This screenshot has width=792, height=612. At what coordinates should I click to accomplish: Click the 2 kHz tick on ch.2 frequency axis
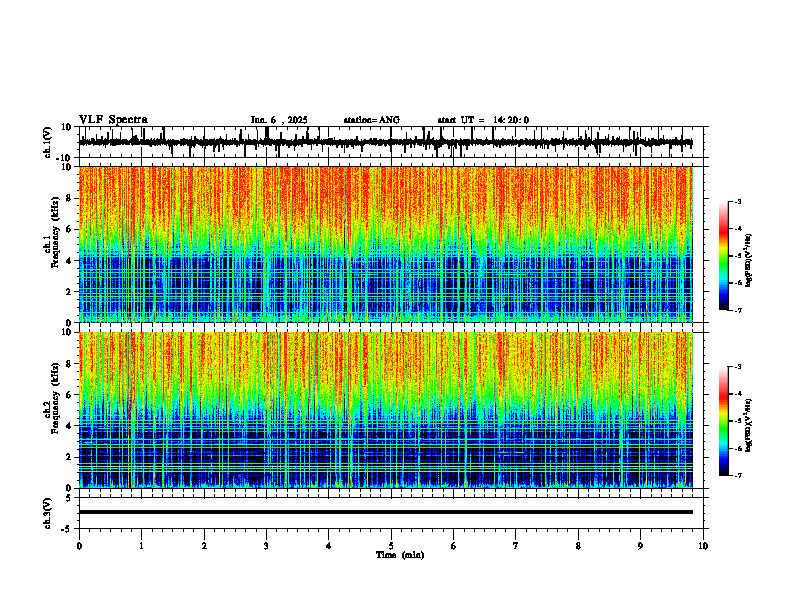[x=69, y=457]
